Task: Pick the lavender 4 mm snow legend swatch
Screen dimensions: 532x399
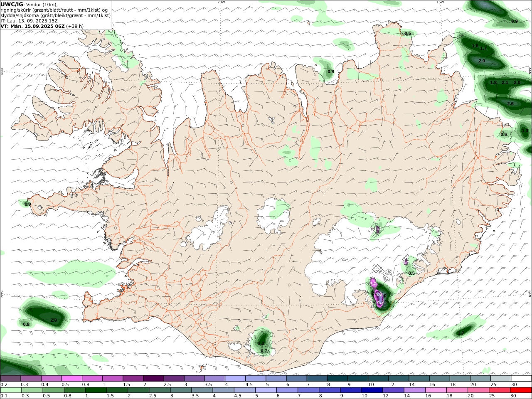Action: 235,378
